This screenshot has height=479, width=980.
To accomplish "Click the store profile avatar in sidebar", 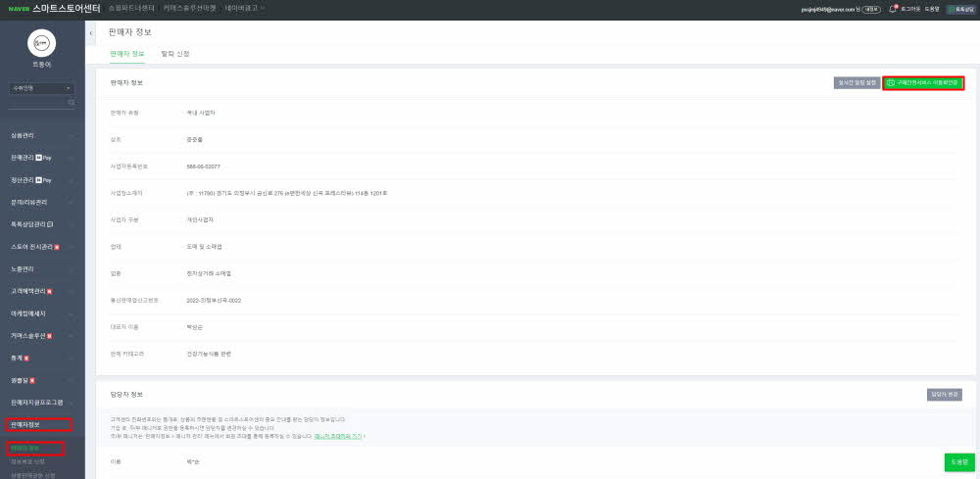I will pos(42,42).
